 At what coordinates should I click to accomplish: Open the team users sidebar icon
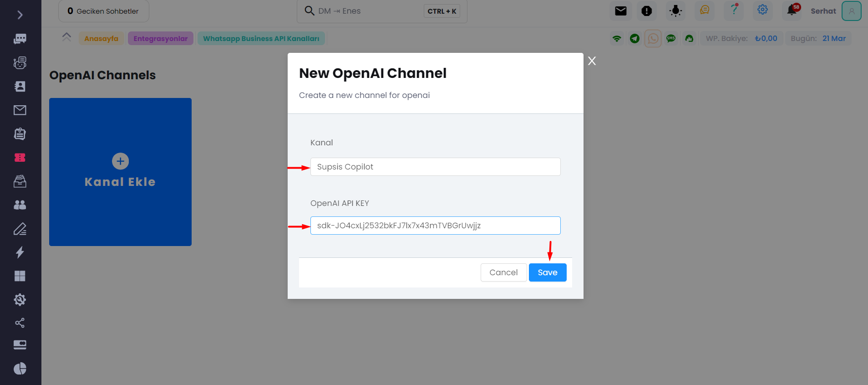tap(20, 205)
